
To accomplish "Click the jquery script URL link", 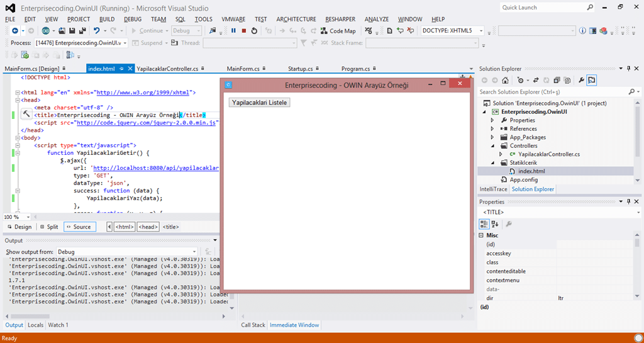I will 146,123.
